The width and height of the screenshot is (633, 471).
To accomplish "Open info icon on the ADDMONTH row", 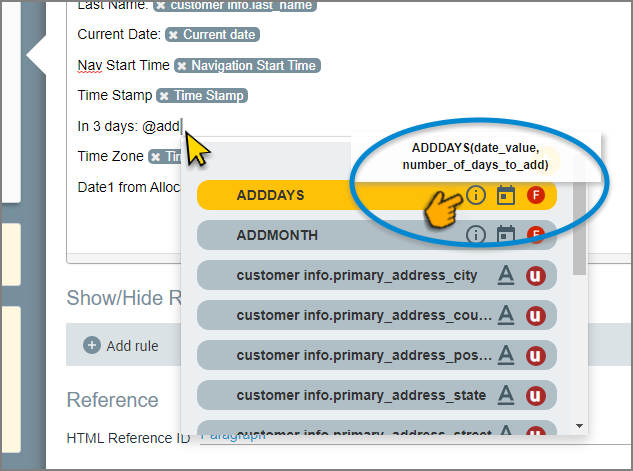I will tap(476, 235).
